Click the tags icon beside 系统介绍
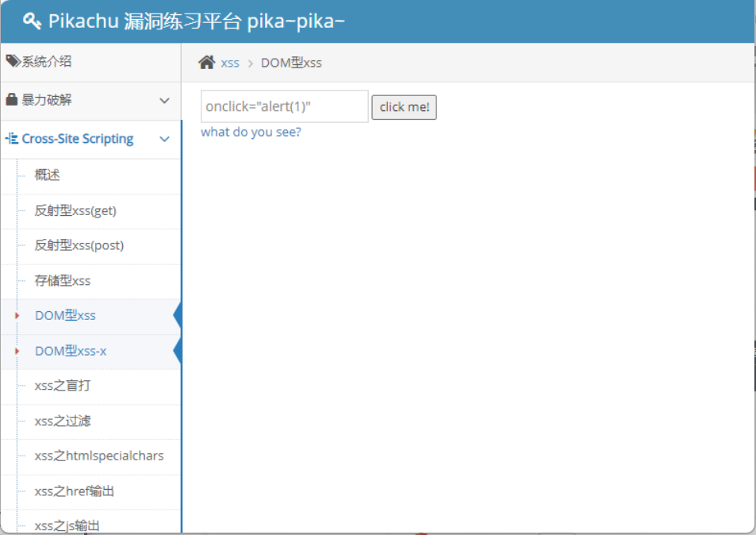 (13, 61)
